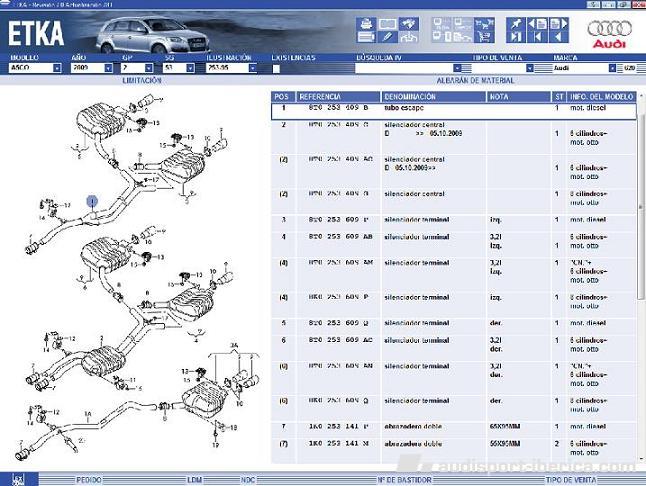Click the list icon beside Búsqueda IV field
Viewport: 646px width, 486px height.
(466, 68)
